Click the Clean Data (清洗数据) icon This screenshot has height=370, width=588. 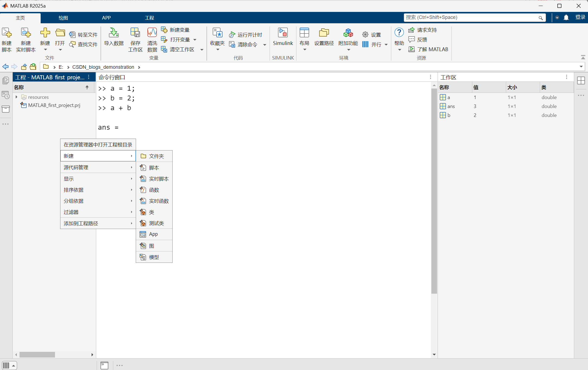point(152,33)
